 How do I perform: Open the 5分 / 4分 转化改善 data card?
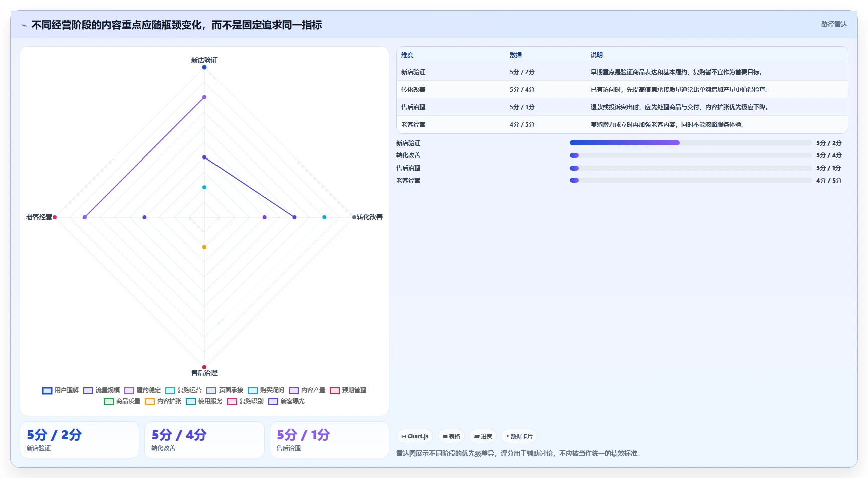[204, 440]
